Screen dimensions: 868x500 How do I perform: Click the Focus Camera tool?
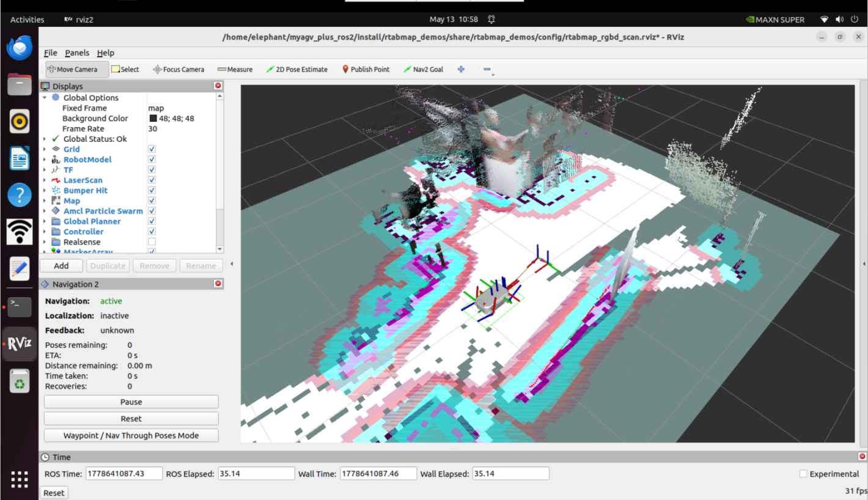(x=178, y=69)
